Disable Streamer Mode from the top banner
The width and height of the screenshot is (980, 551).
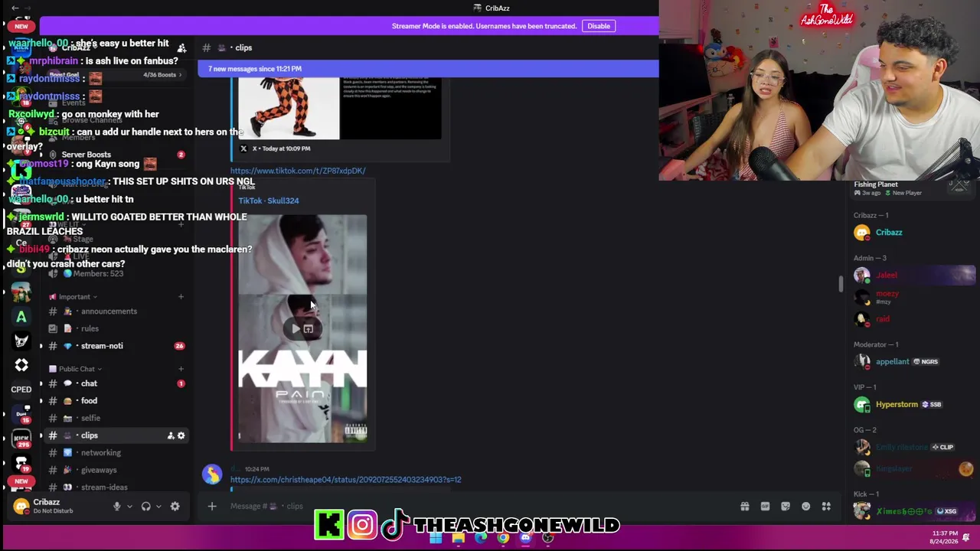pyautogui.click(x=598, y=26)
